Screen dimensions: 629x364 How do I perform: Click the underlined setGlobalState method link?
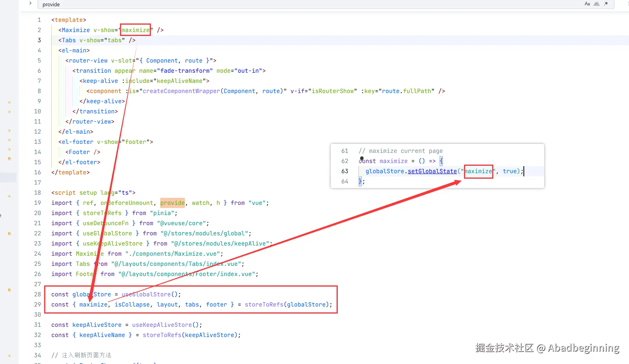[432, 171]
